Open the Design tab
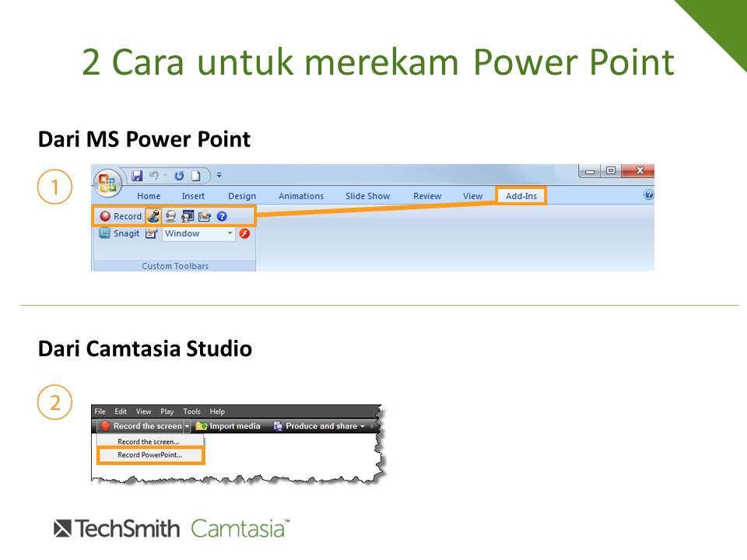The height and width of the screenshot is (560, 747). (242, 196)
